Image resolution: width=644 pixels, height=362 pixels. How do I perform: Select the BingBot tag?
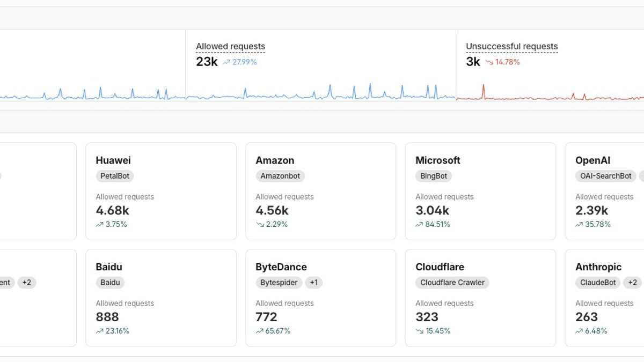pyautogui.click(x=434, y=176)
